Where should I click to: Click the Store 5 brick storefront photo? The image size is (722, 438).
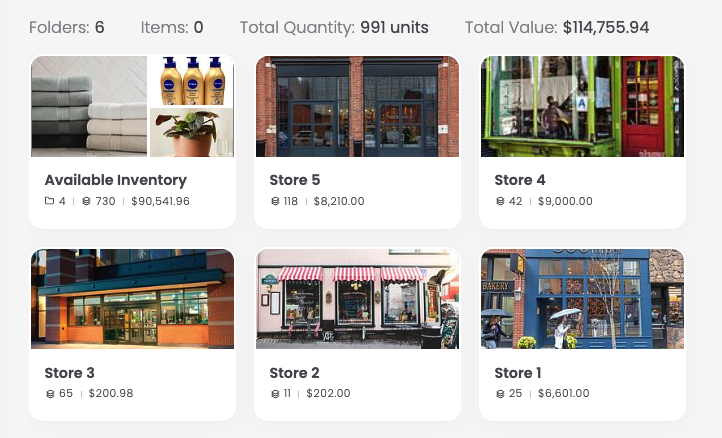[x=357, y=106]
